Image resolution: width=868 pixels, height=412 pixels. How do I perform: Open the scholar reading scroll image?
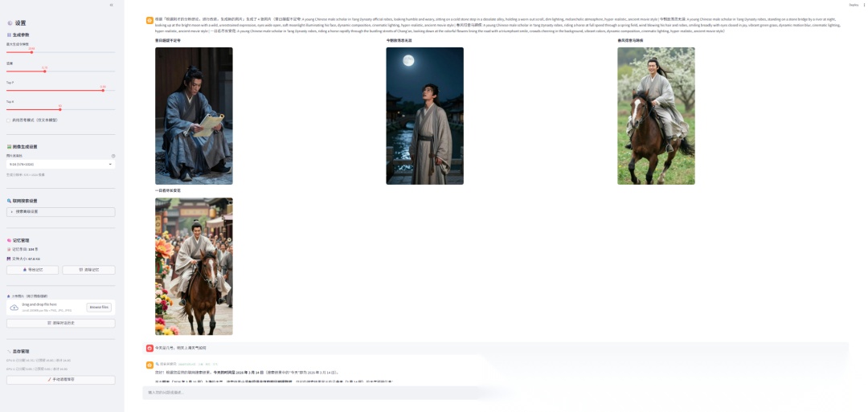[x=194, y=116]
